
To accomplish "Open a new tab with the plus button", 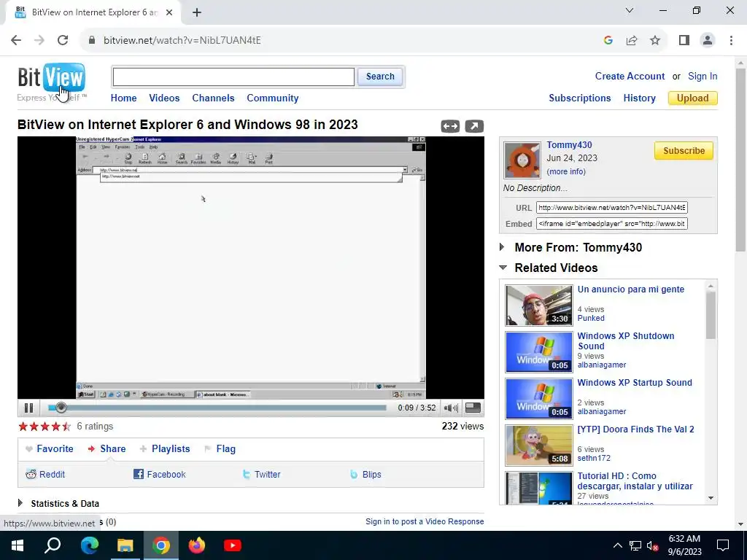I will tap(197, 12).
